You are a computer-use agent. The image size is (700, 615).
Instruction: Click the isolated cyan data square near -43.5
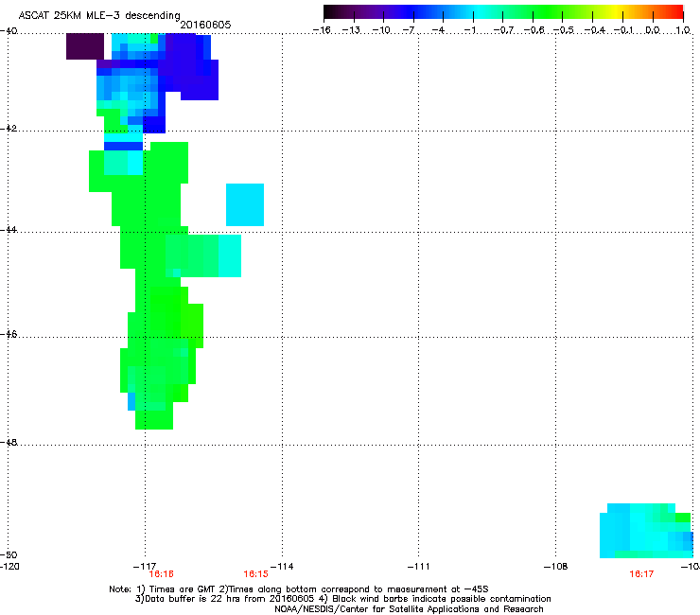(x=245, y=204)
